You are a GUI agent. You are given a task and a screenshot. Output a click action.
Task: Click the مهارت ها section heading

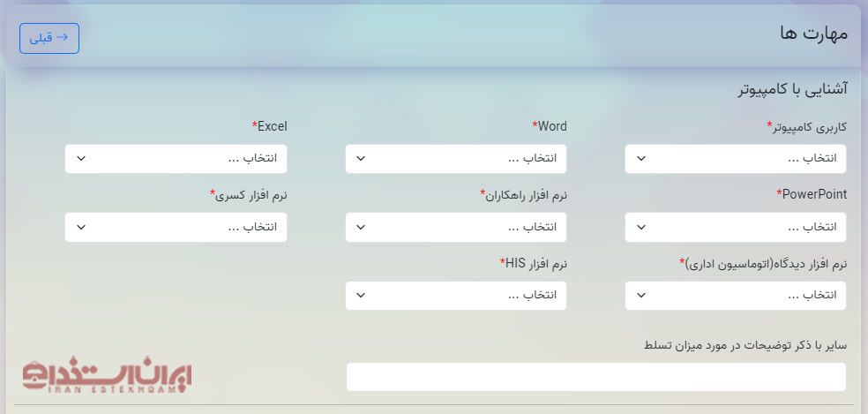tap(813, 34)
